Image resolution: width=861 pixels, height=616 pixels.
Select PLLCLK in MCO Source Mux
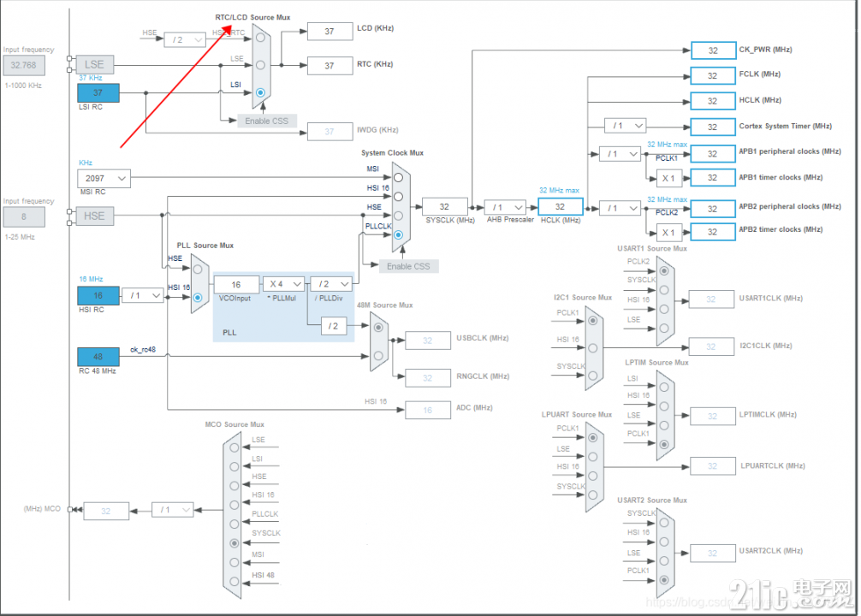(x=235, y=524)
